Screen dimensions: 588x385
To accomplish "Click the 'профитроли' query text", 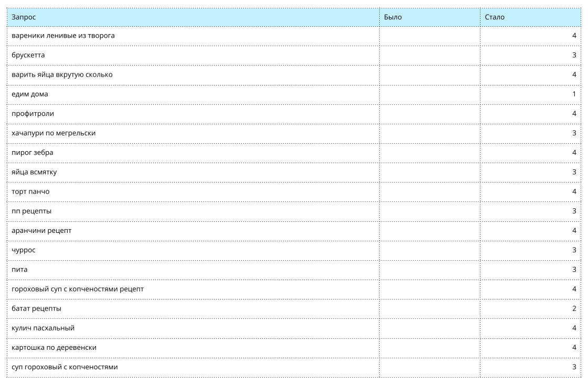I will pos(33,114).
